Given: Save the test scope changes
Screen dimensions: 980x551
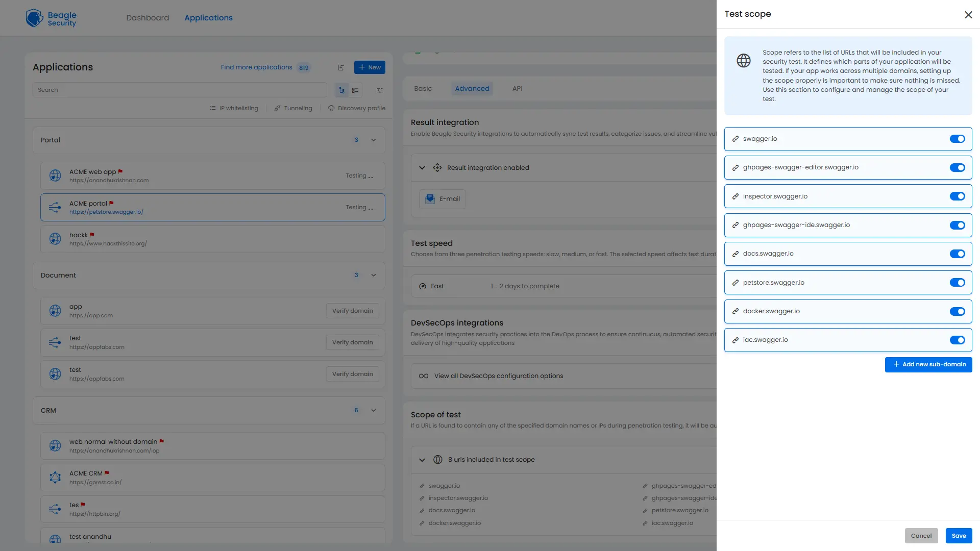Looking at the screenshot, I should 959,536.
